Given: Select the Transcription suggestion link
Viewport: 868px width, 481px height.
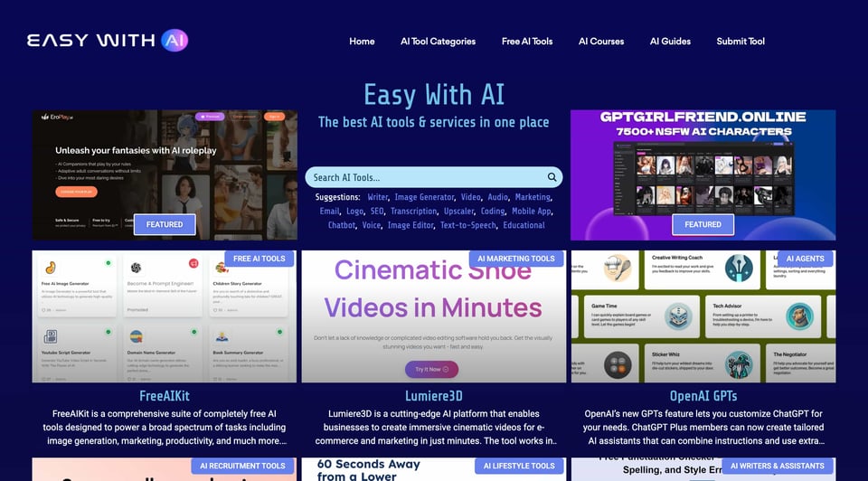Looking at the screenshot, I should pyautogui.click(x=414, y=212).
